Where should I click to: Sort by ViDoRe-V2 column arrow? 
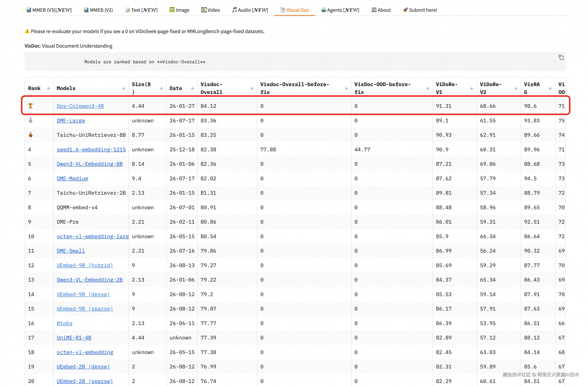(516, 88)
